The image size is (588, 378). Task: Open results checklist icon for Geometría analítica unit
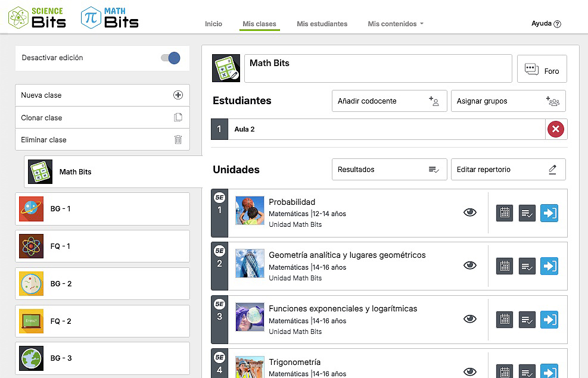coord(527,266)
